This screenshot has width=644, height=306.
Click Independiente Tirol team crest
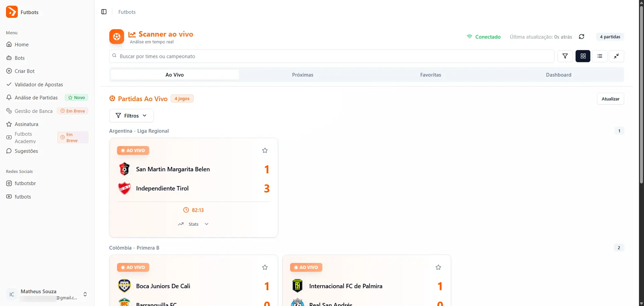124,188
